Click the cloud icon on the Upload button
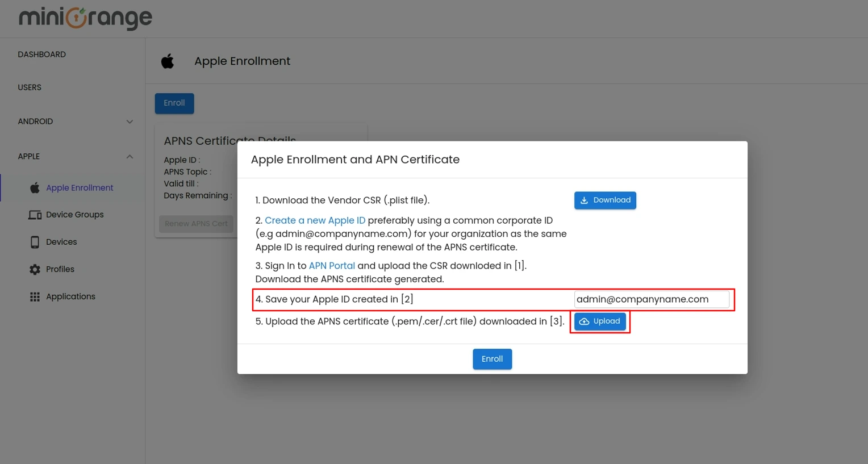868x464 pixels. tap(585, 321)
